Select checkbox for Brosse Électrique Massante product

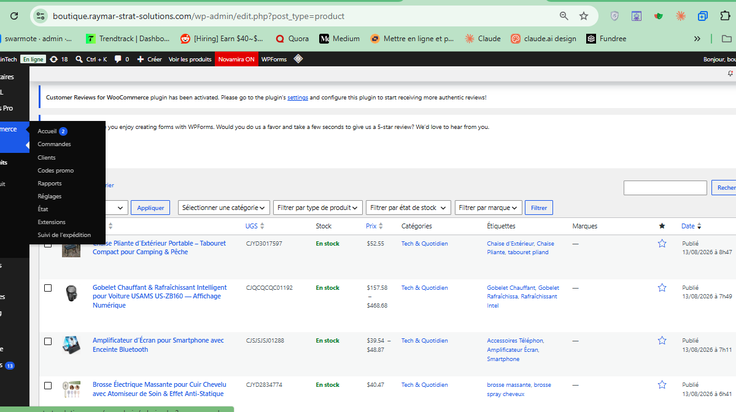[x=48, y=385]
